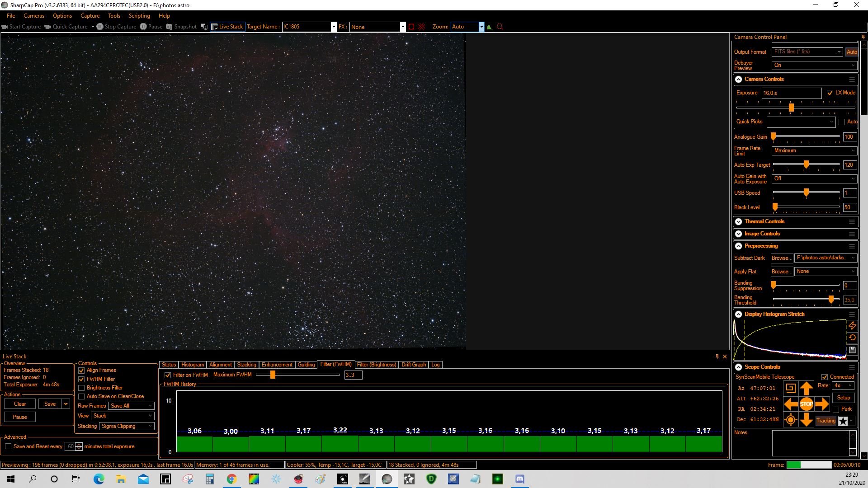Open the Output Format dropdown
The image size is (868, 488).
(x=807, y=52)
